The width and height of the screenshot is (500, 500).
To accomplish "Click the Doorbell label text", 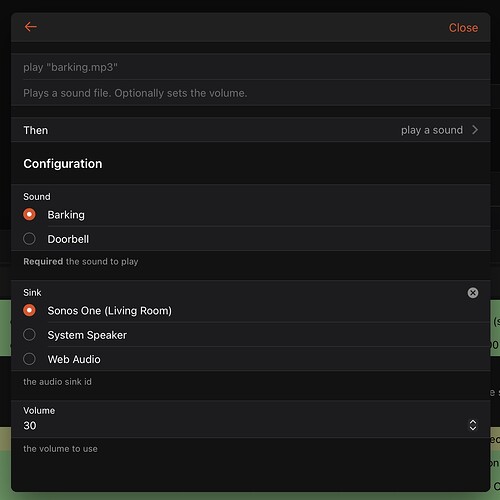I will coord(68,239).
